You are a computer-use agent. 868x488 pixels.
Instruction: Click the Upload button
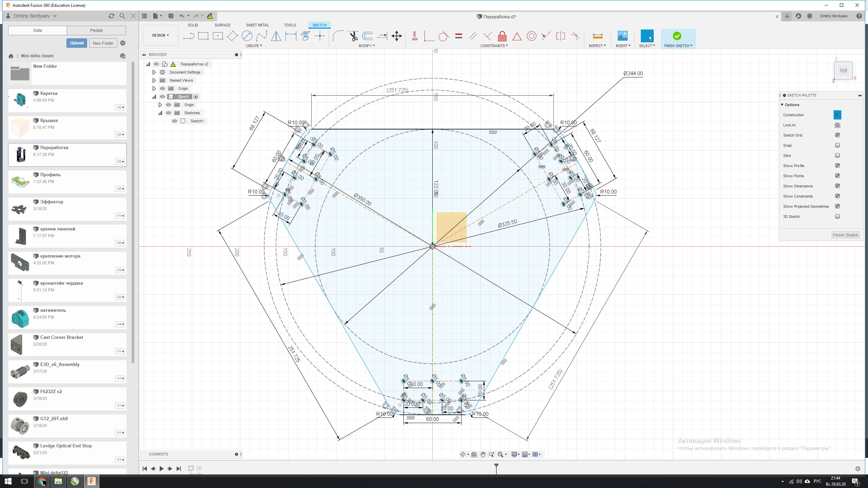pyautogui.click(x=77, y=43)
